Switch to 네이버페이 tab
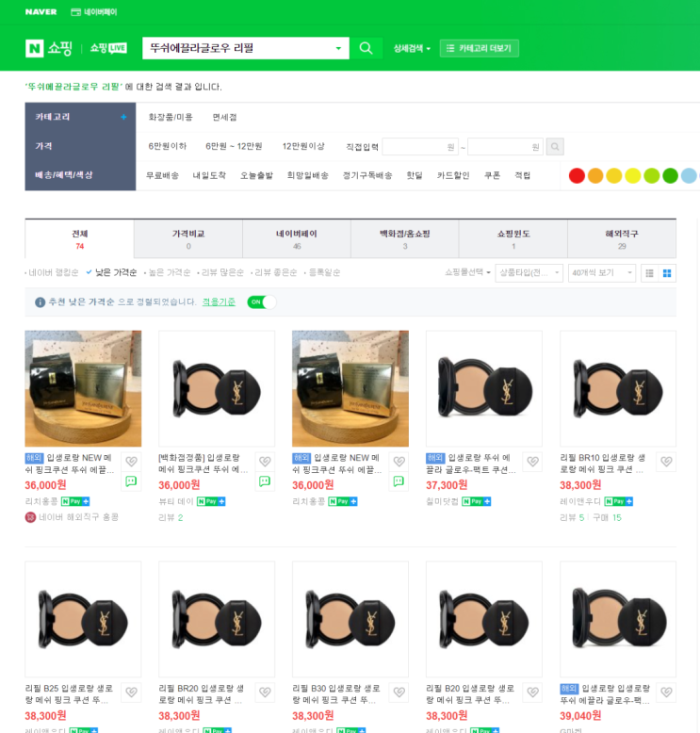The image size is (700, 733). click(297, 239)
